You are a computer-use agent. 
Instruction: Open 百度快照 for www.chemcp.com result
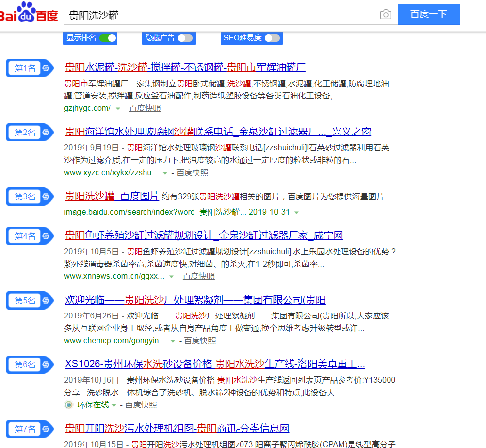(x=200, y=341)
